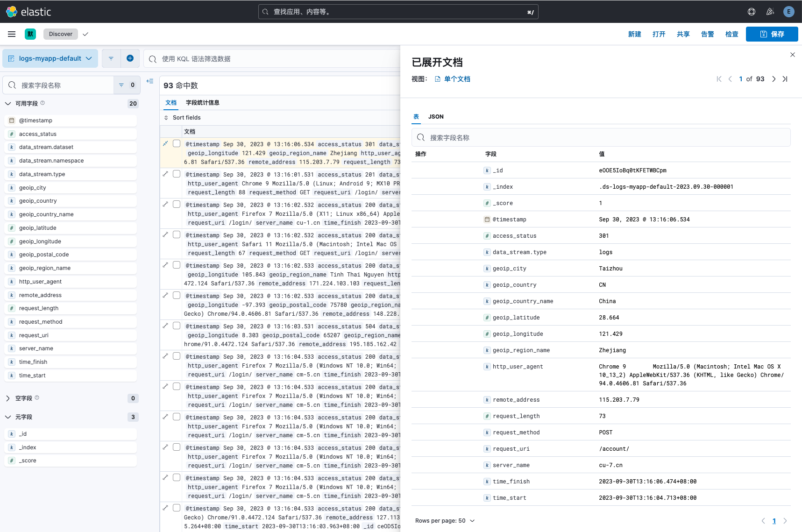Click the blue 保存 button
Screen dimensions: 802x532
[772, 34]
